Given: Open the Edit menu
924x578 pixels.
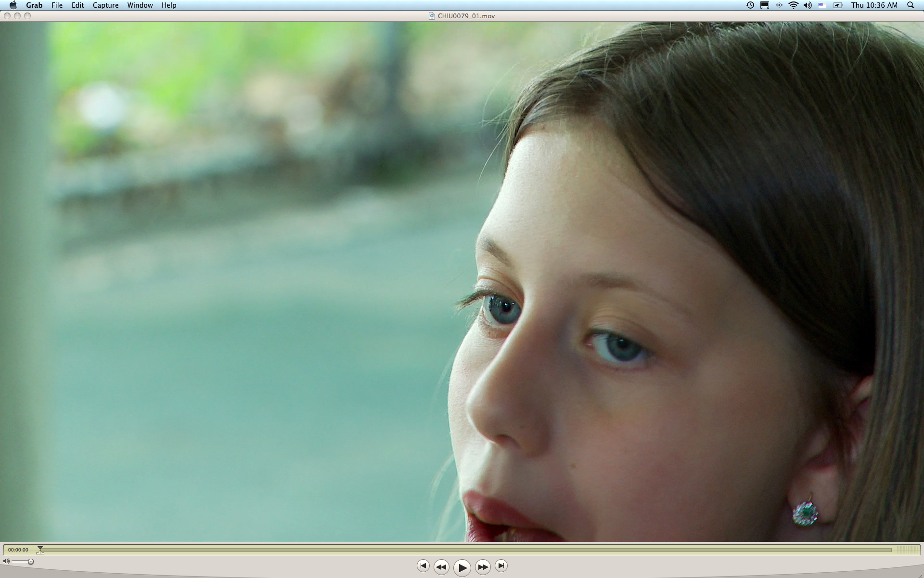Looking at the screenshot, I should pos(77,5).
